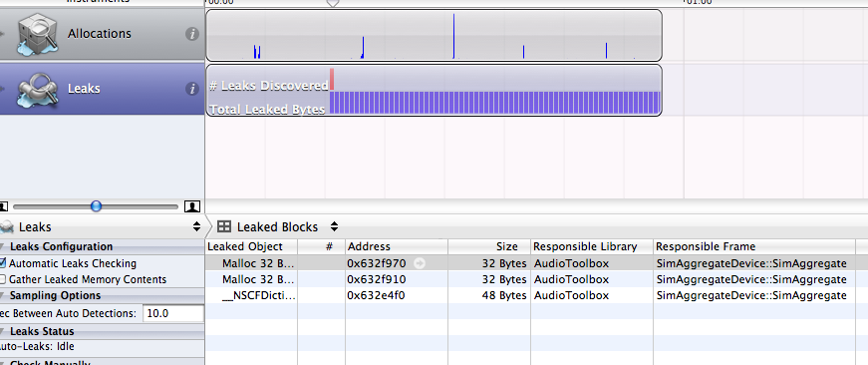Toggle the Automatic Leaks Checking checkbox
Image resolution: width=868 pixels, height=365 pixels.
pyautogui.click(x=3, y=263)
